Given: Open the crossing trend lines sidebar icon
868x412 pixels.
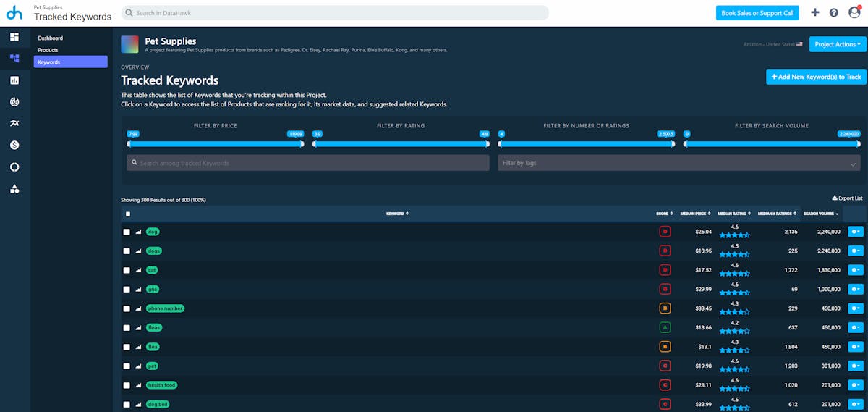Looking at the screenshot, I should [14, 124].
